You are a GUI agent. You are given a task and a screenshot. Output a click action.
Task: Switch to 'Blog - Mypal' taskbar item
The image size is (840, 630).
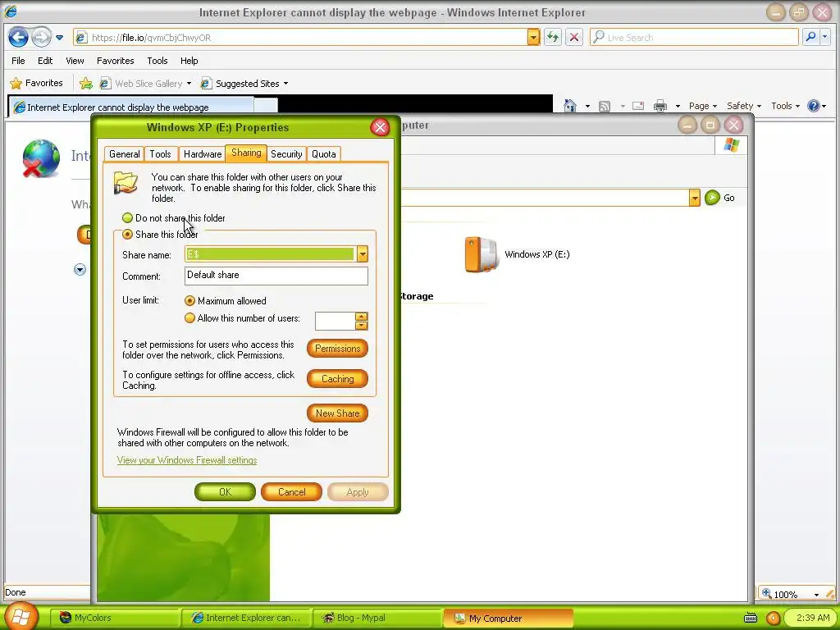(379, 618)
